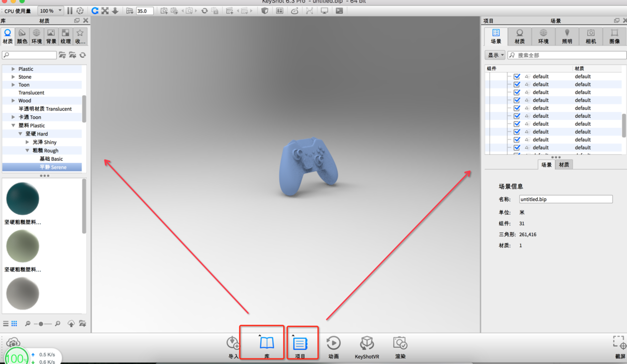Click the dark teal material sphere thumbnail
Image resolution: width=627 pixels, height=364 pixels.
point(23,199)
